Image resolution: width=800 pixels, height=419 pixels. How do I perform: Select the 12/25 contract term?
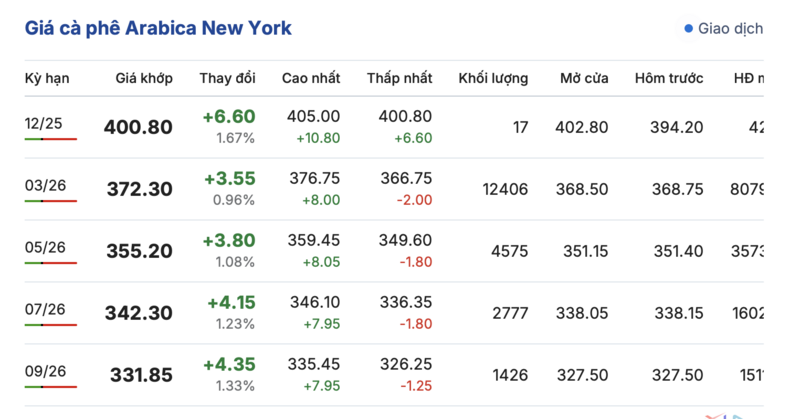[x=44, y=121]
